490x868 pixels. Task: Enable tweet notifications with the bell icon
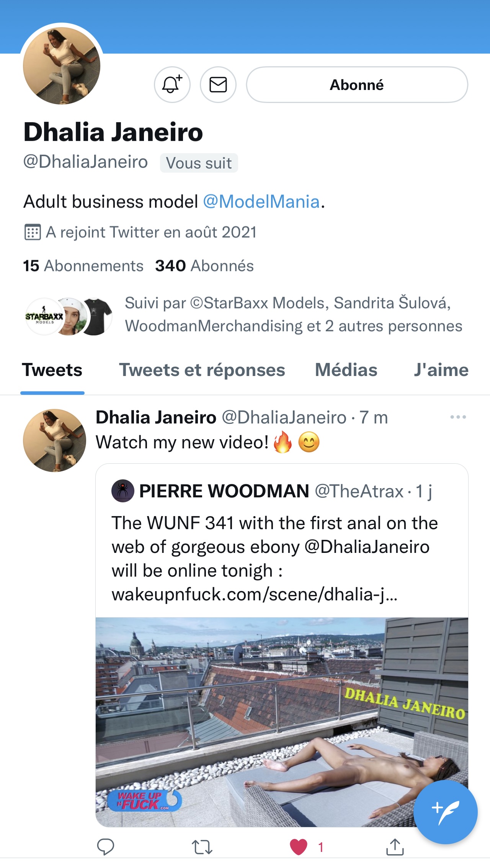172,85
